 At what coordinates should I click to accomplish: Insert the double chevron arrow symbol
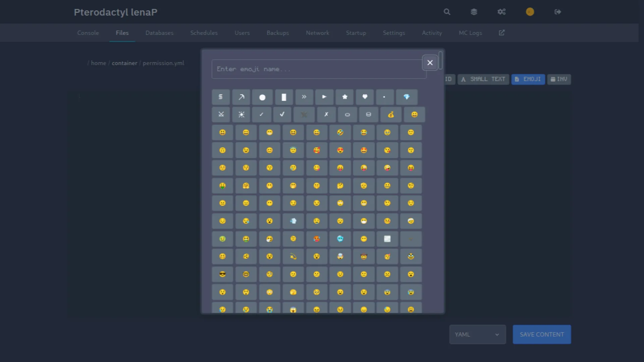coord(304,97)
